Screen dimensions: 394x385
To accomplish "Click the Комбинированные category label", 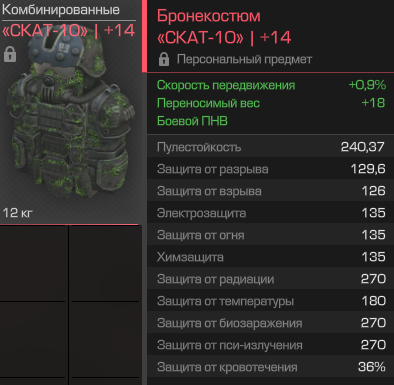I will (x=61, y=9).
